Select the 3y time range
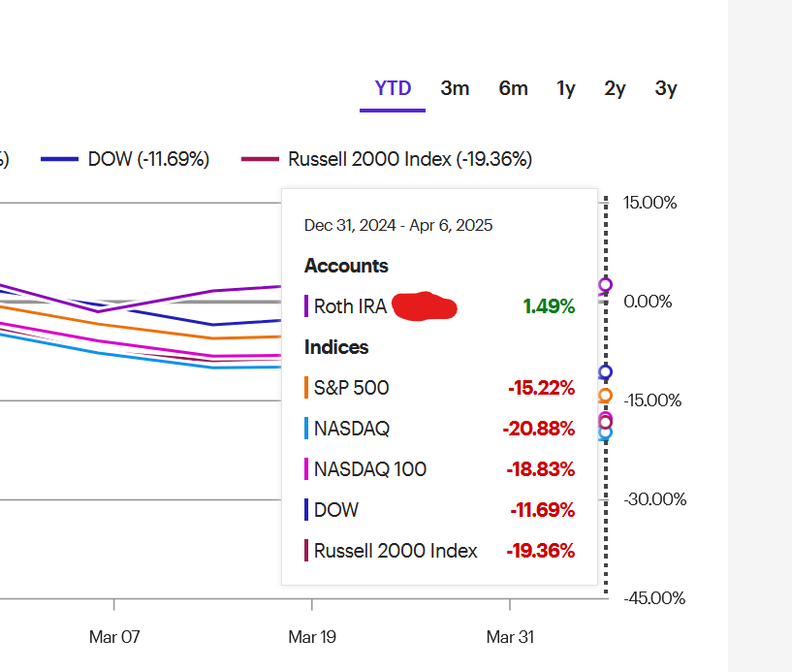 tap(666, 89)
